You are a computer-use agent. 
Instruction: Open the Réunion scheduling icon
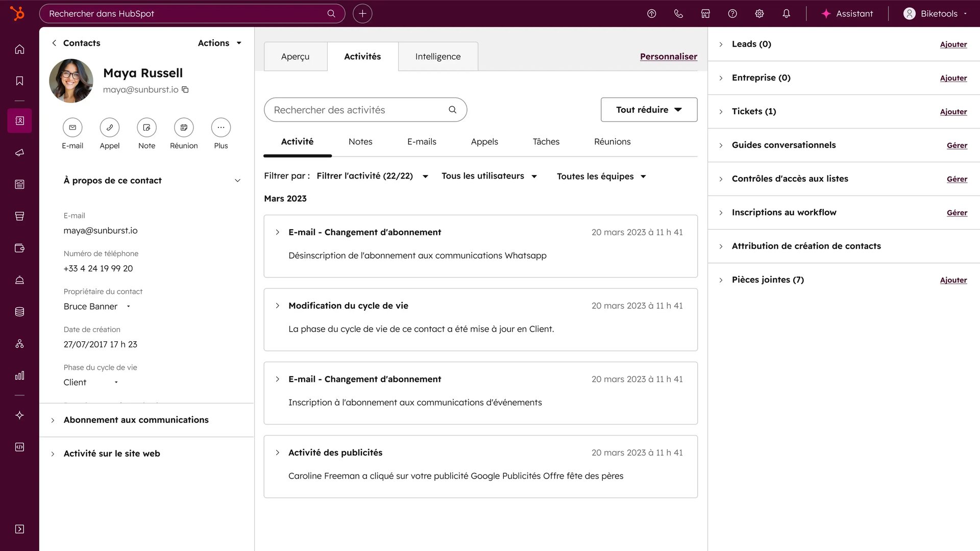coord(184,128)
